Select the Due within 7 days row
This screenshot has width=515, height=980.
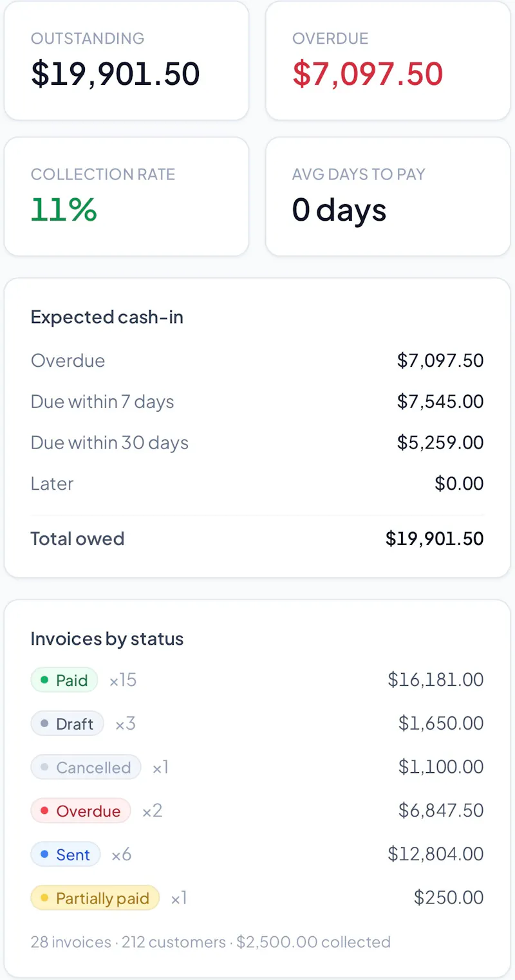coord(257,402)
